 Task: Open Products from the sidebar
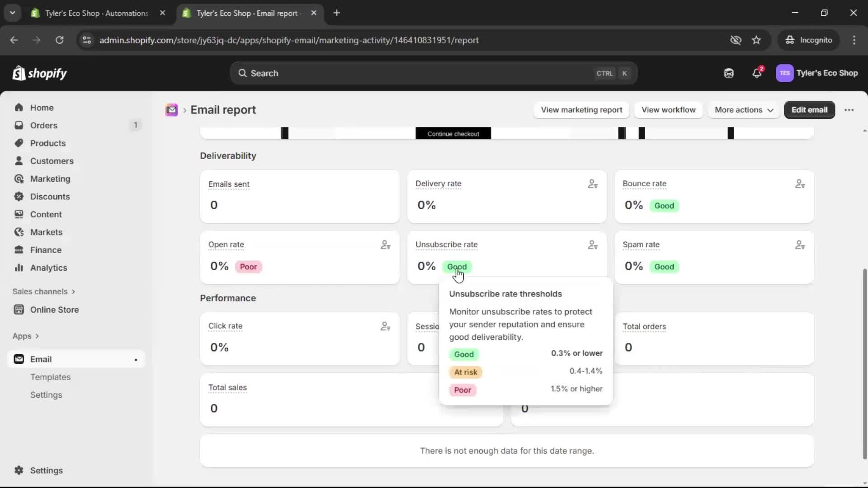(48, 143)
